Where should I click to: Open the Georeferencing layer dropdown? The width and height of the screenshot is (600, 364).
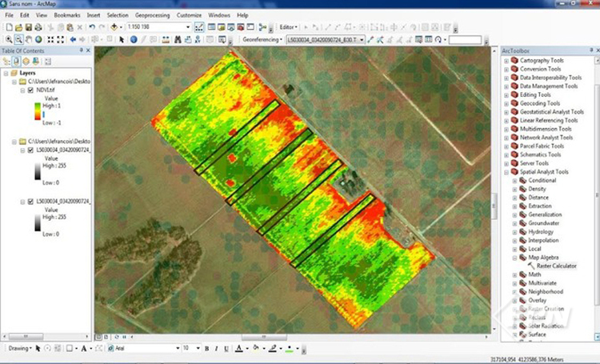click(x=362, y=39)
